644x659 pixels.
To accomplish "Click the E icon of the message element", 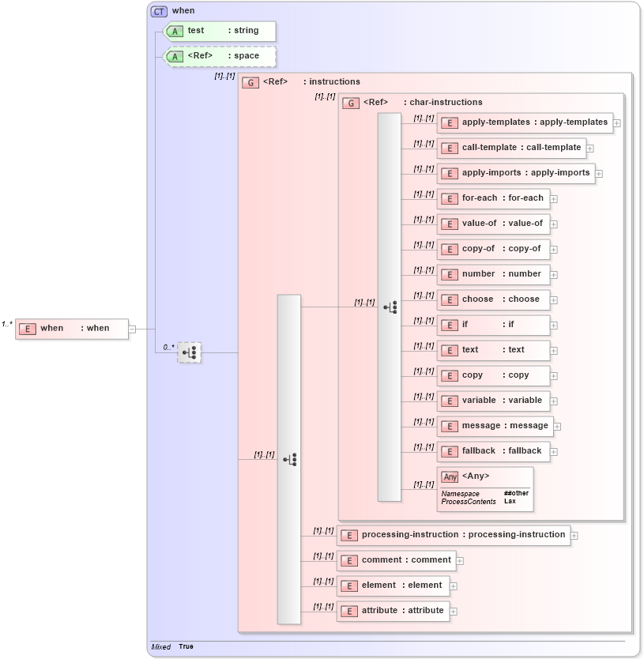I will coord(449,426).
